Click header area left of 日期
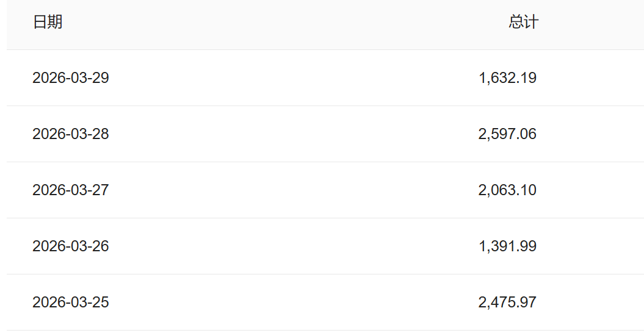Image resolution: width=644 pixels, height=333 pixels. coord(18,23)
